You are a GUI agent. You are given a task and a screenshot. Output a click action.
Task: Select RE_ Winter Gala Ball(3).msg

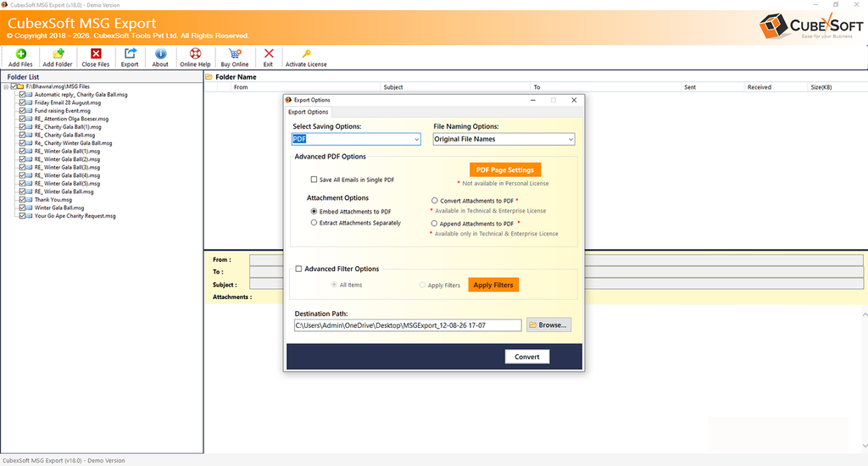click(x=67, y=167)
